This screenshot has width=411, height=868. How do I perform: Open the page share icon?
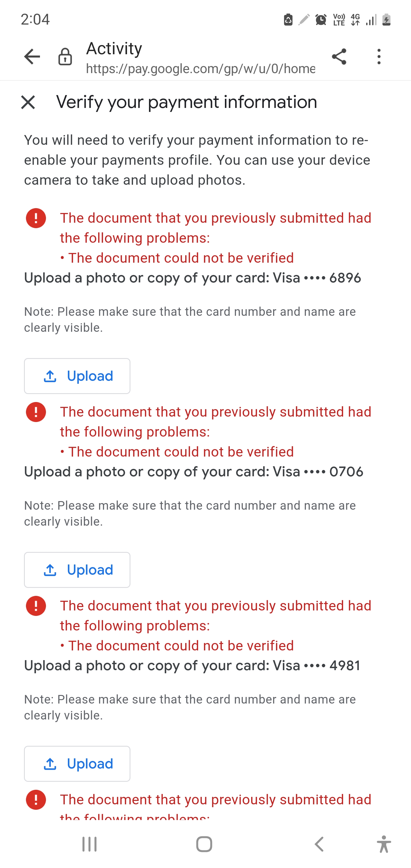(339, 57)
